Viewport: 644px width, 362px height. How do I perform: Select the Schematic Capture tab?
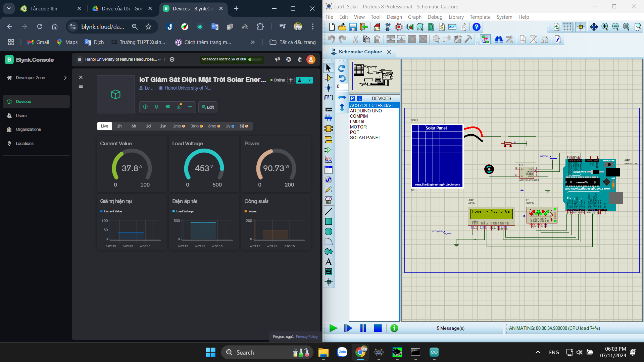pos(361,52)
